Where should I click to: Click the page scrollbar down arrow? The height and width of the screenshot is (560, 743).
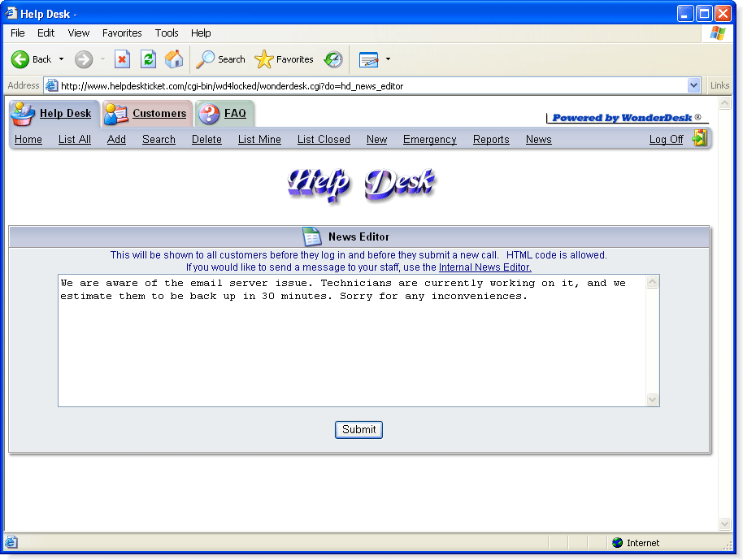tap(724, 523)
